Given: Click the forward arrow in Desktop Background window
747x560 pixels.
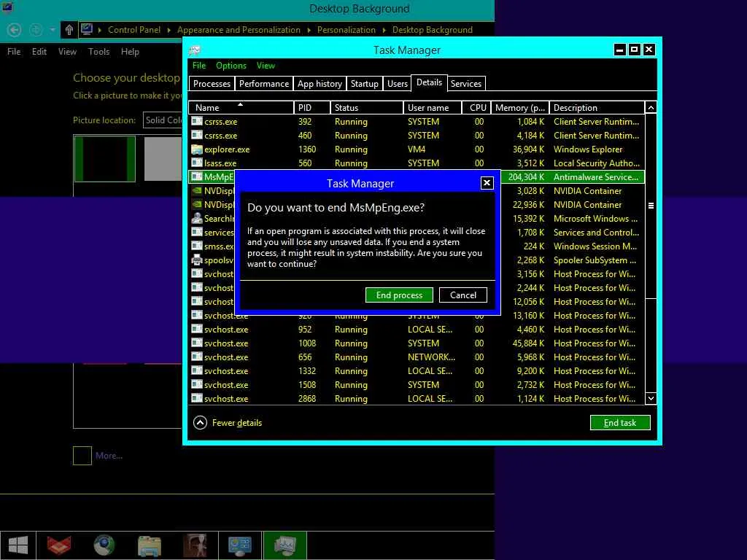Looking at the screenshot, I should 36,30.
